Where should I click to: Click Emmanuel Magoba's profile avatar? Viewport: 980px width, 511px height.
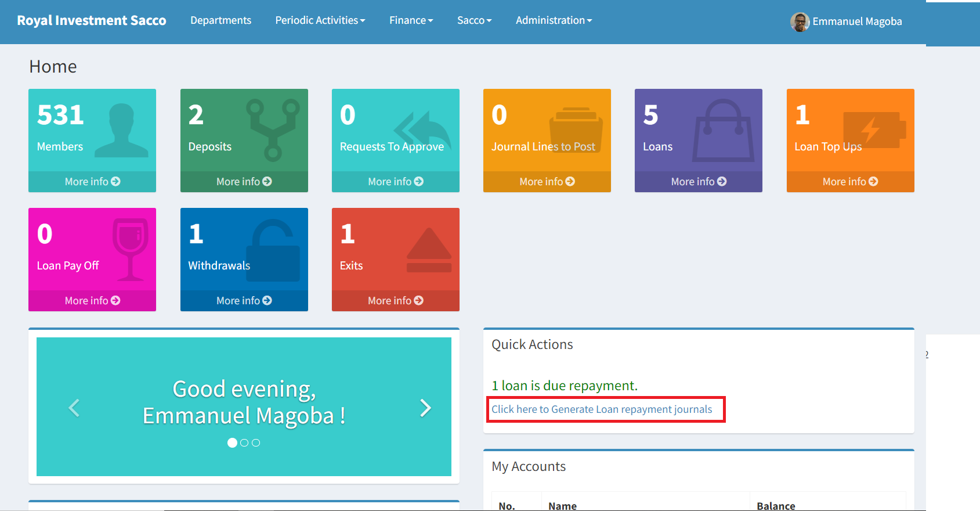(x=800, y=22)
